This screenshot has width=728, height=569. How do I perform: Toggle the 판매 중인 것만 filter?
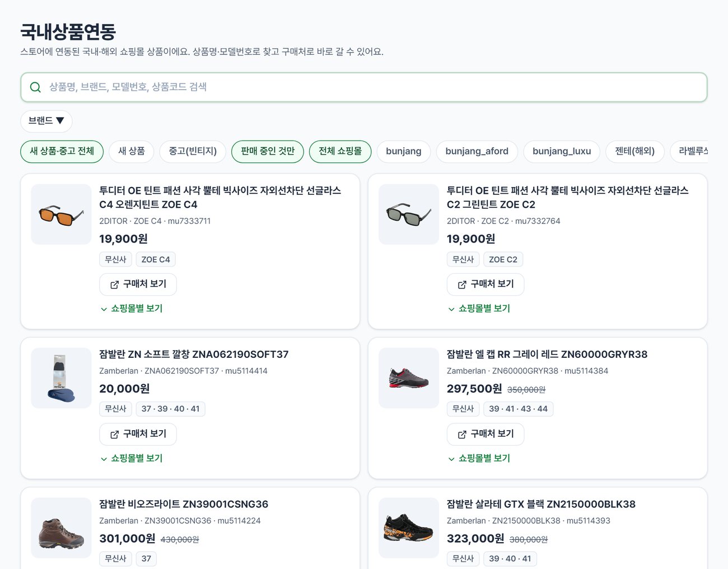click(x=268, y=151)
